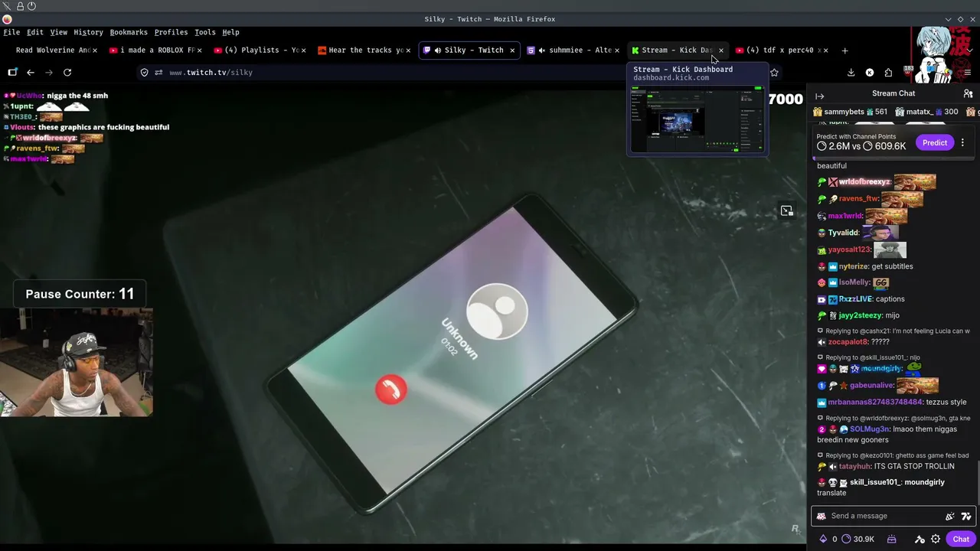Open moderator sword tools icon
This screenshot has width=980, height=551.
coord(920,539)
